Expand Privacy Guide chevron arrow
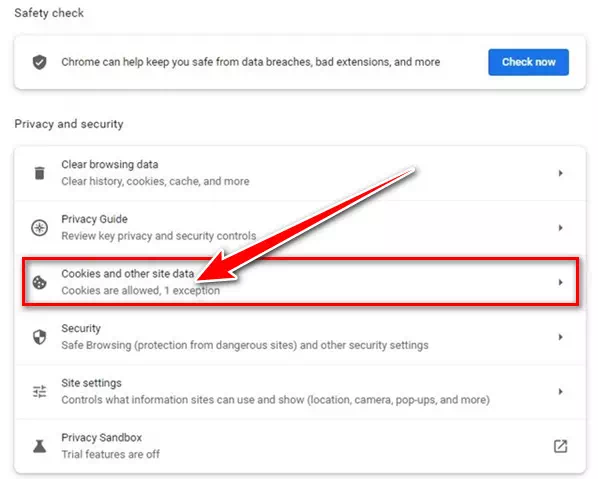The height and width of the screenshot is (479, 598). (x=560, y=228)
